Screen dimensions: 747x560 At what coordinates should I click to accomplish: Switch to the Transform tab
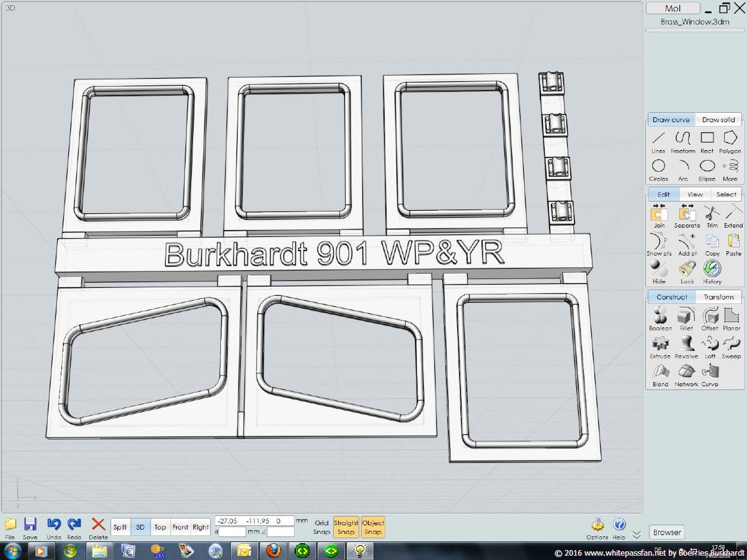(719, 297)
